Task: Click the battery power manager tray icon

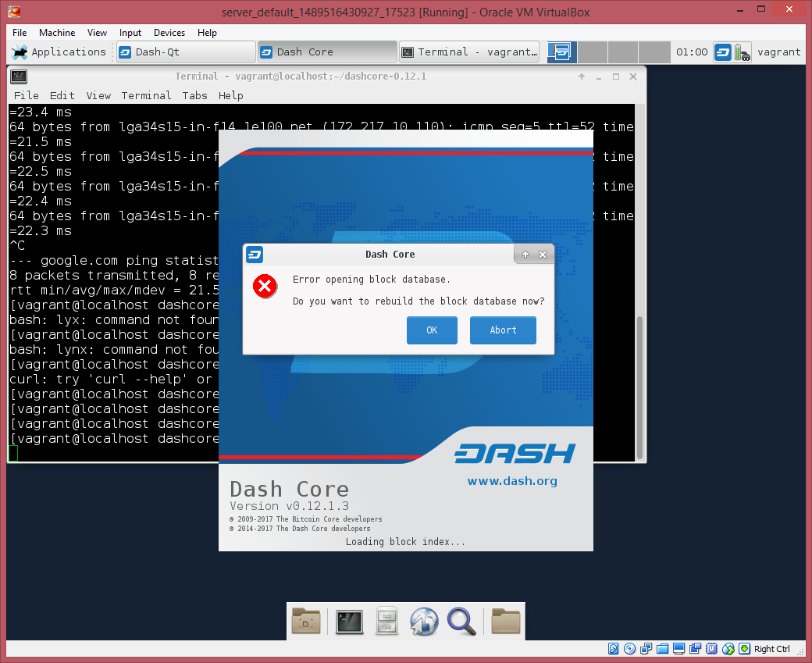Action: point(742,52)
